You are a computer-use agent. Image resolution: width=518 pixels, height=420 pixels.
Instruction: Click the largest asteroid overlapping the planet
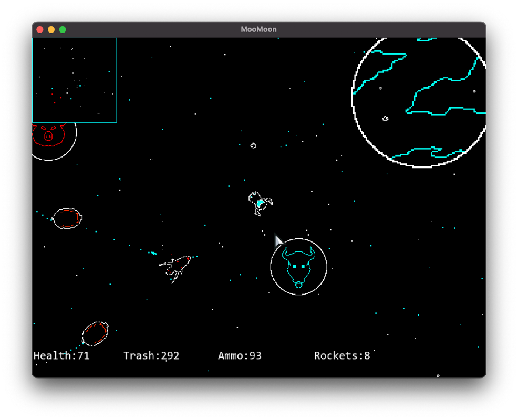click(385, 119)
